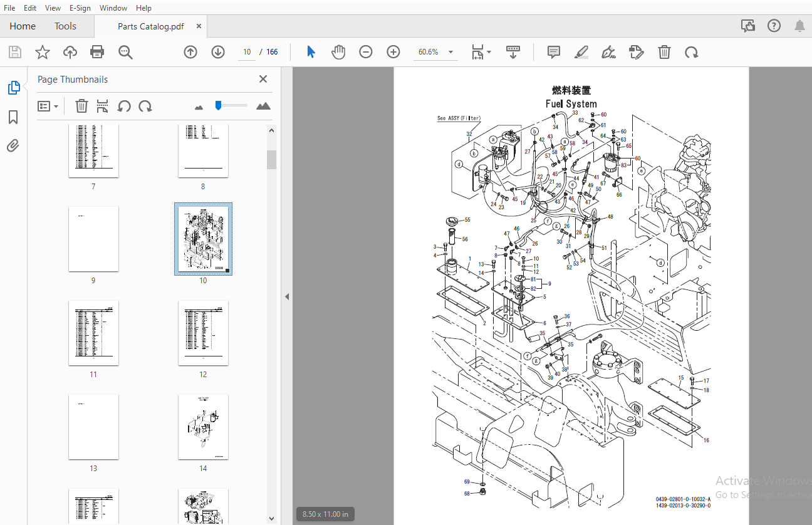Image resolution: width=812 pixels, height=525 pixels.
Task: Click the Save file icon
Action: (14, 52)
